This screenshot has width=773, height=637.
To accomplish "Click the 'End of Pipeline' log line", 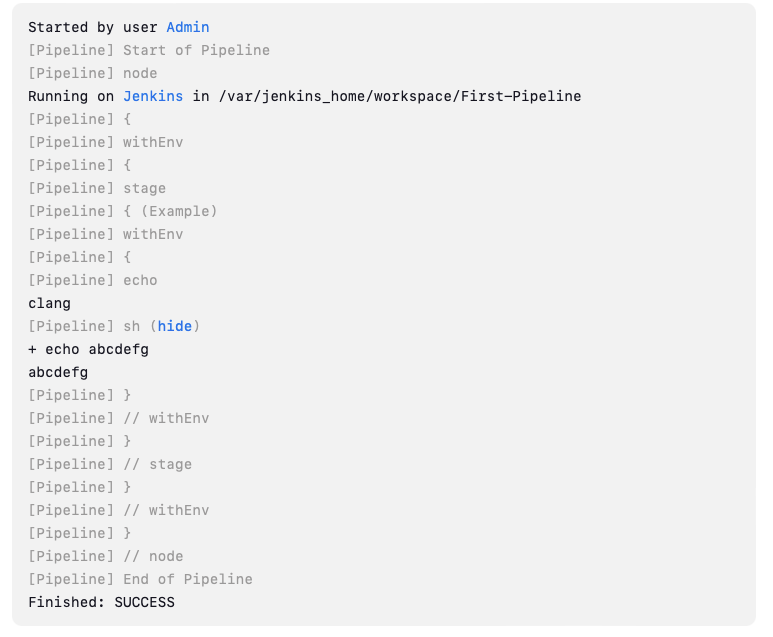I will (x=141, y=579).
